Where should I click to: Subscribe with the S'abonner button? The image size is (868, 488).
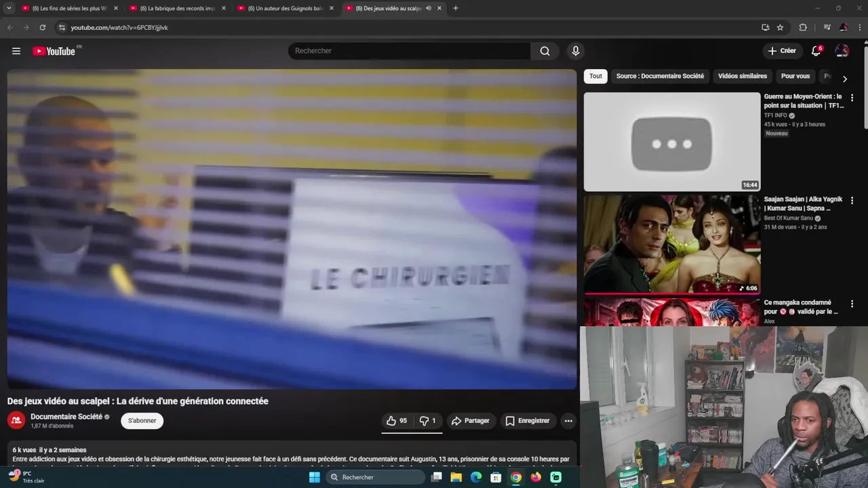pos(142,421)
